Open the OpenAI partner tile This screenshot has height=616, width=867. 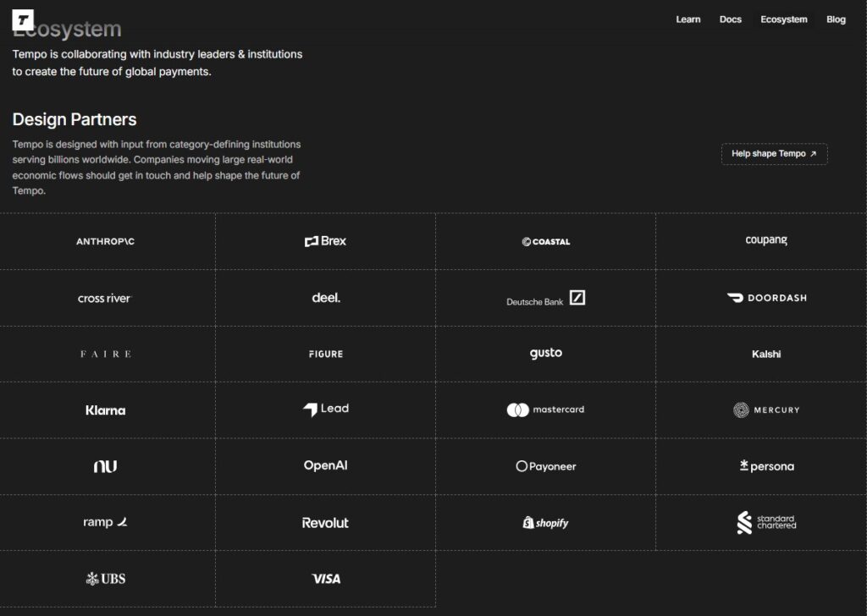tap(325, 466)
